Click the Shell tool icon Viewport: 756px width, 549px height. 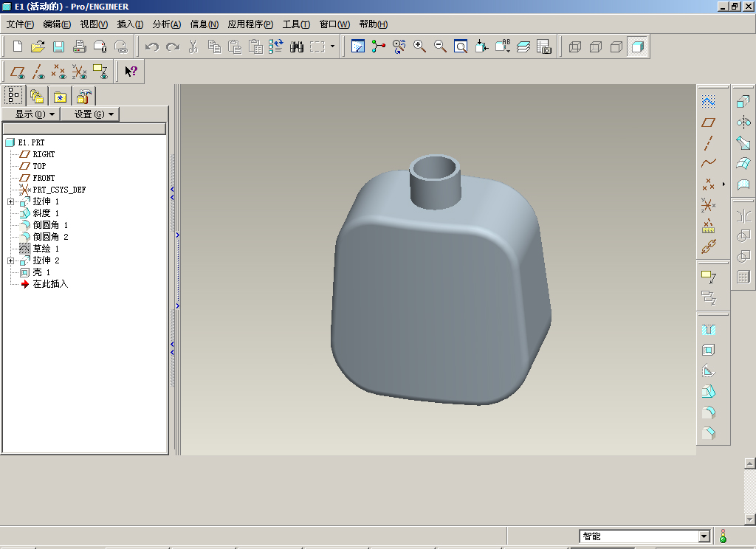tap(709, 351)
